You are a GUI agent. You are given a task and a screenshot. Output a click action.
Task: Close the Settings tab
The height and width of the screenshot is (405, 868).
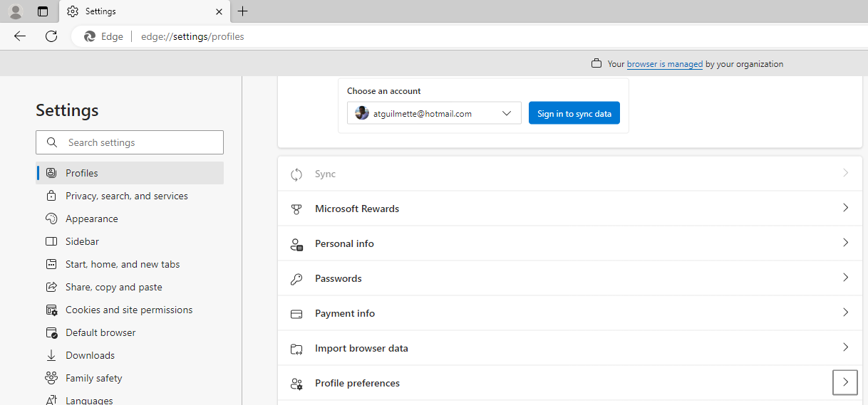219,11
